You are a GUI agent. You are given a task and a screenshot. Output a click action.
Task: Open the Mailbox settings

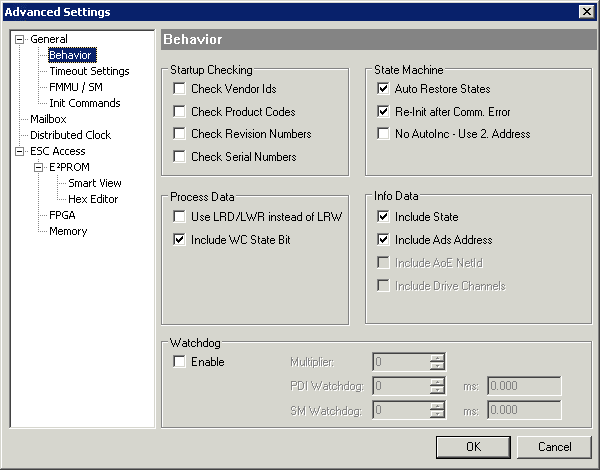tap(48, 119)
